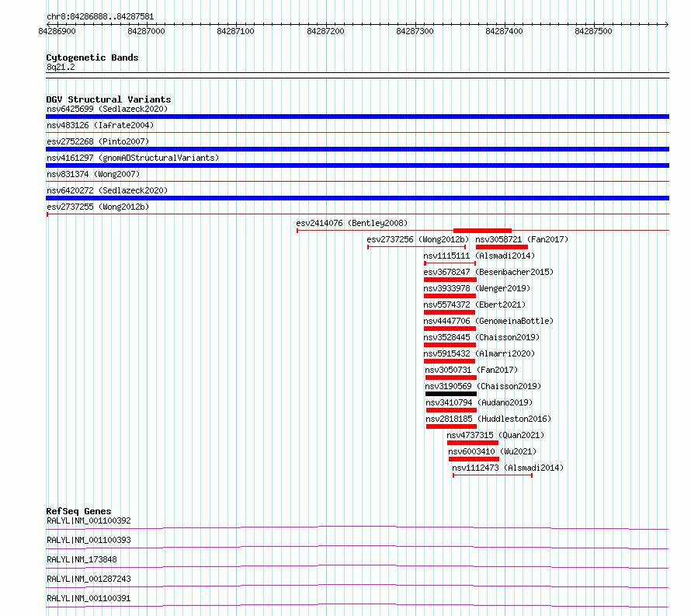This screenshot has height=616, width=691.
Task: Open nsv4161297 (gnomADStructuralVariants) entry
Action: (133, 158)
